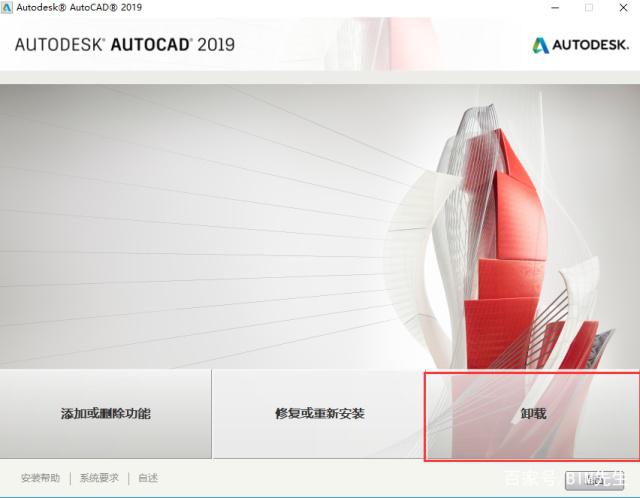
Task: Open the 安装帮助 installation help link
Action: [x=40, y=478]
